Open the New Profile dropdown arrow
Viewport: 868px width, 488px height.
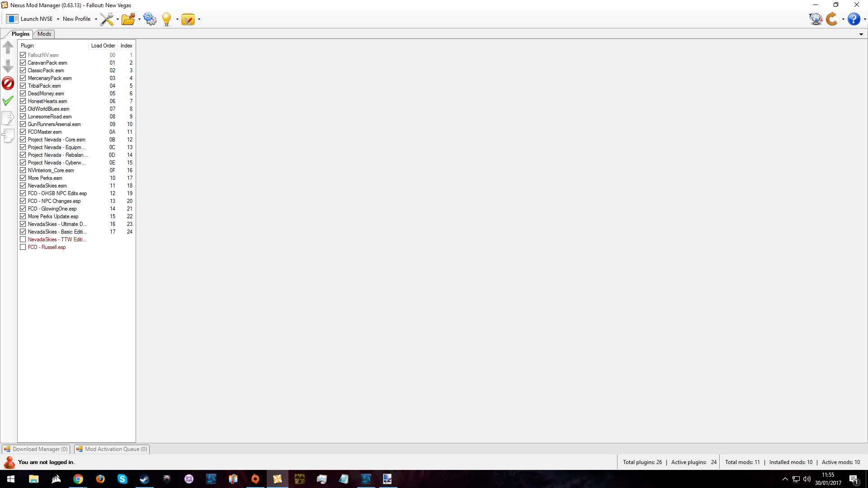pos(96,19)
